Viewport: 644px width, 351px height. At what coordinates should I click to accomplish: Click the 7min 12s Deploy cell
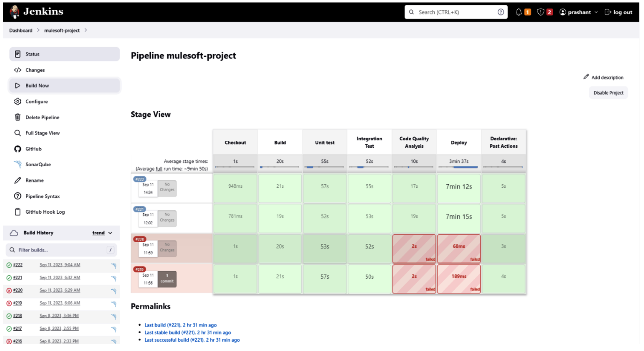coord(459,188)
